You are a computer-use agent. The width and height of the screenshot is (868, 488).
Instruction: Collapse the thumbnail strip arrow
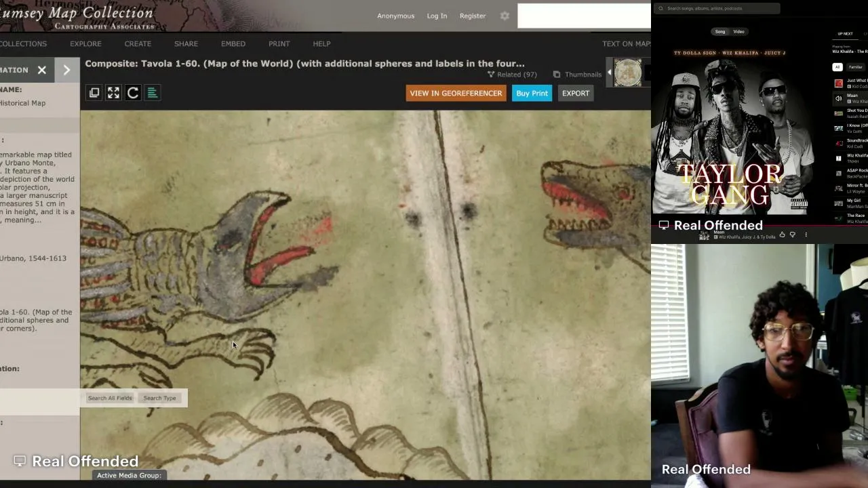(609, 73)
